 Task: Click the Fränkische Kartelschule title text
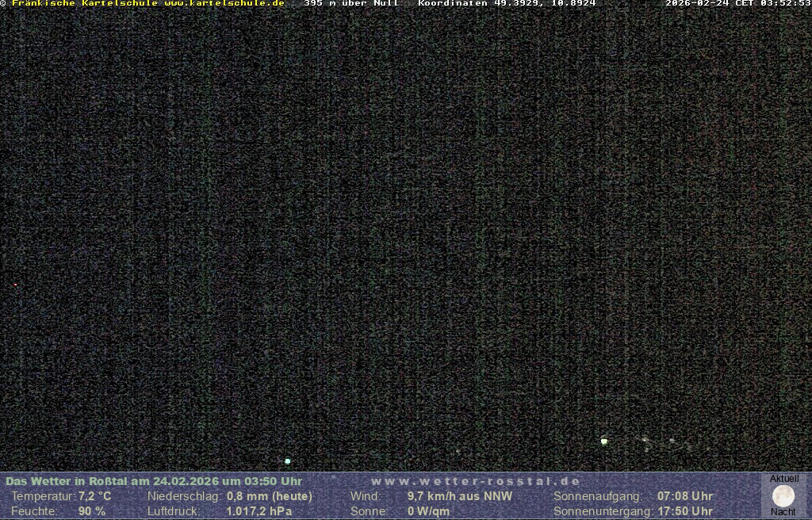84,3
